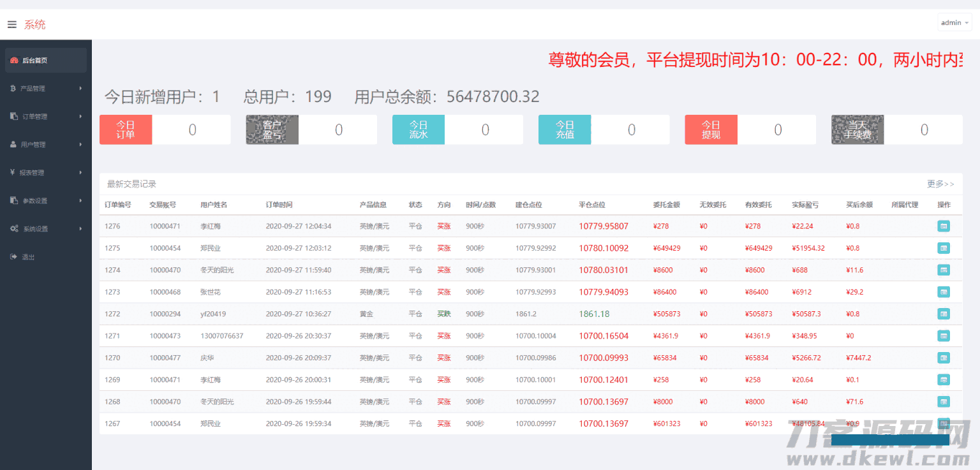Click the operation icon on order 1272 row
Image resolution: width=980 pixels, height=470 pixels.
(944, 314)
